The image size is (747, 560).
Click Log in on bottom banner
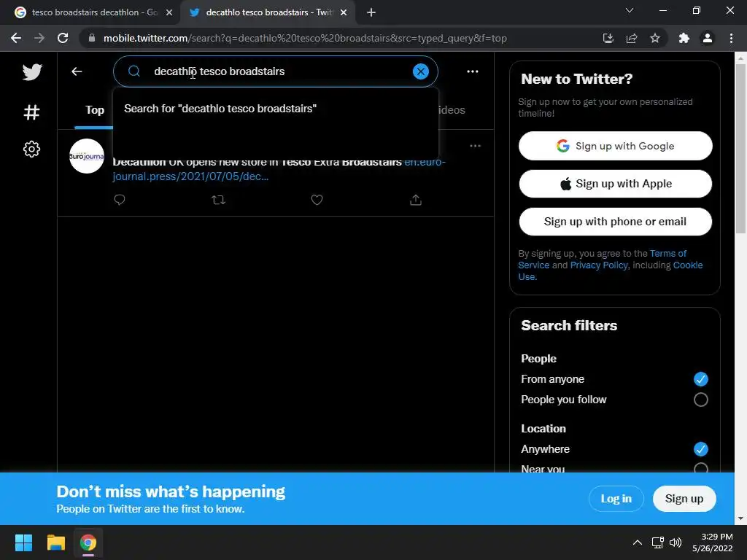pos(616,499)
